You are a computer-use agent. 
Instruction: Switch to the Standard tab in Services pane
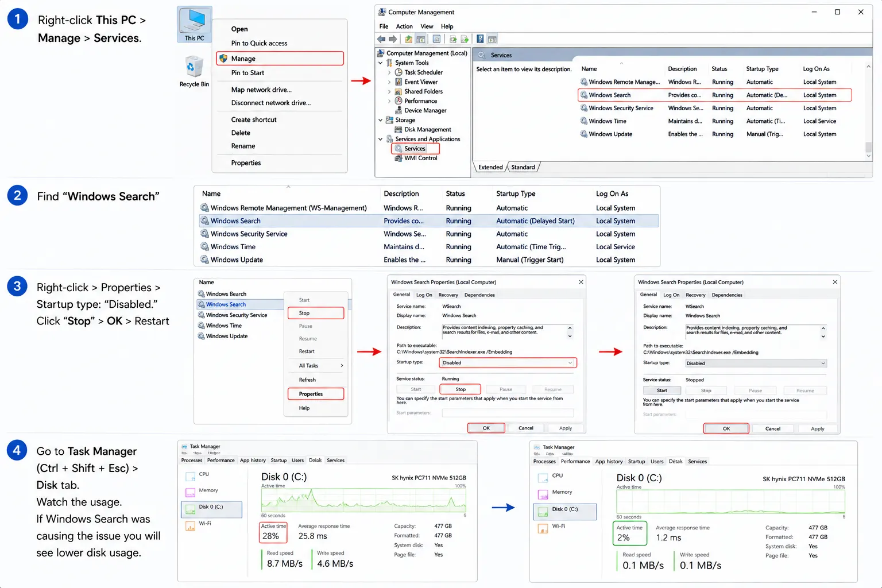click(x=523, y=168)
